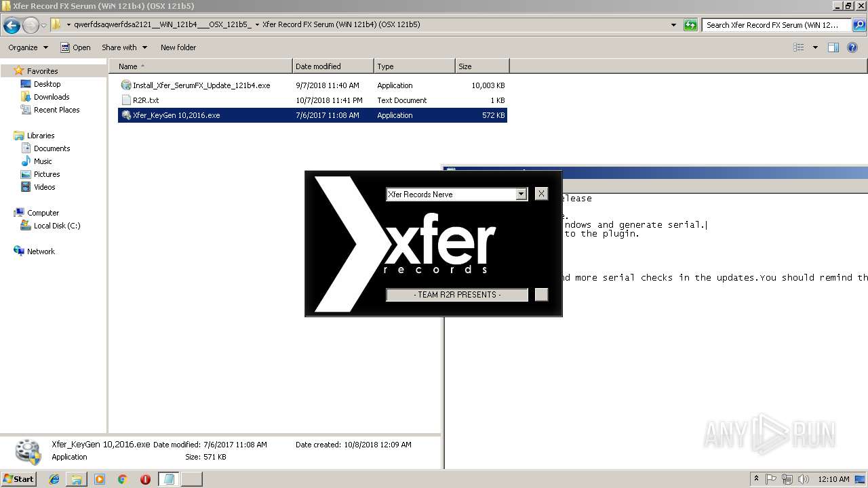Image resolution: width=868 pixels, height=488 pixels.
Task: Focus the Search Xfer Record FX Serum box
Action: tap(777, 25)
